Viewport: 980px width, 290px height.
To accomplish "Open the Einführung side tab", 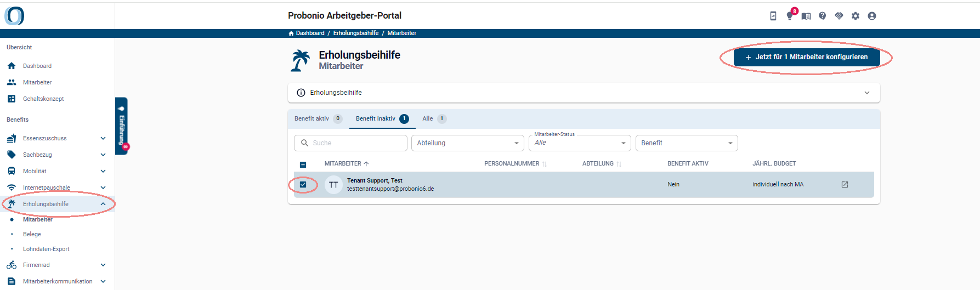I will pyautogui.click(x=122, y=126).
